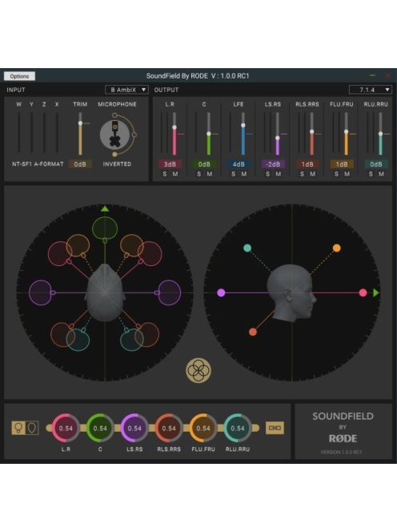Click the FLU.FRU 0.54 directivity knob
The image size is (397, 532).
tap(203, 428)
